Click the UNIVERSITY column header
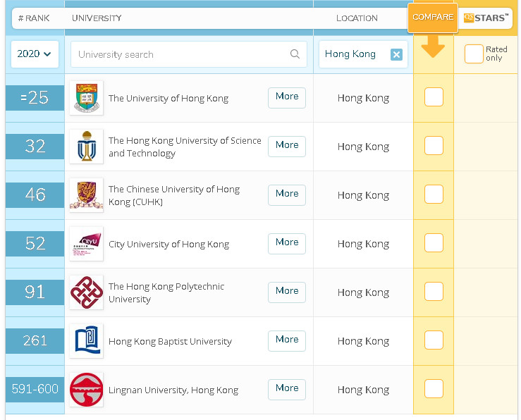The height and width of the screenshot is (420, 521). point(97,18)
